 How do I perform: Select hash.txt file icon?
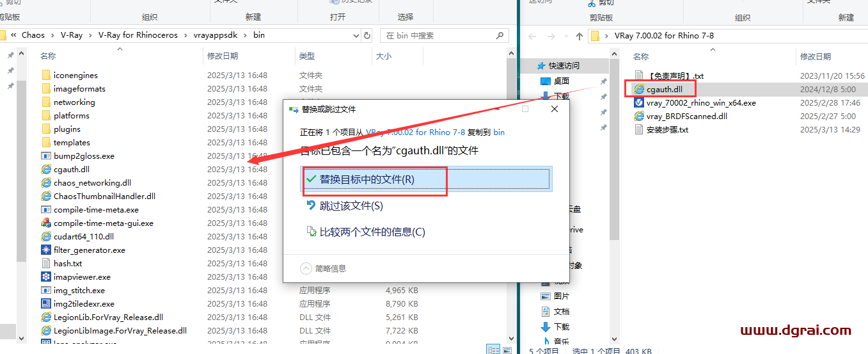(x=46, y=263)
